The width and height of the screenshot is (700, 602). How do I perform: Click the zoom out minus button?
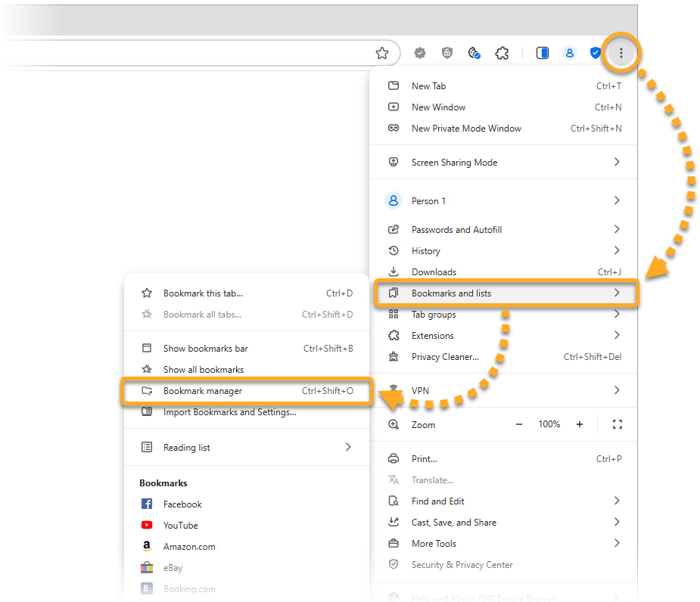click(x=519, y=424)
